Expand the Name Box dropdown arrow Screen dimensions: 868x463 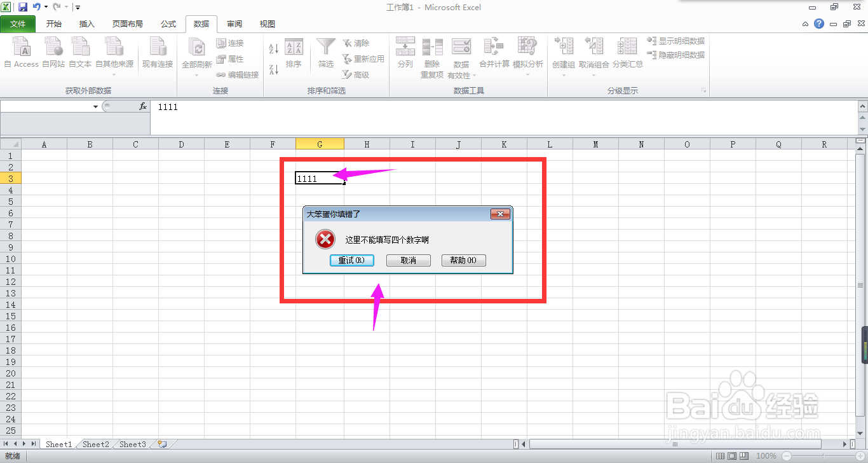[95, 106]
